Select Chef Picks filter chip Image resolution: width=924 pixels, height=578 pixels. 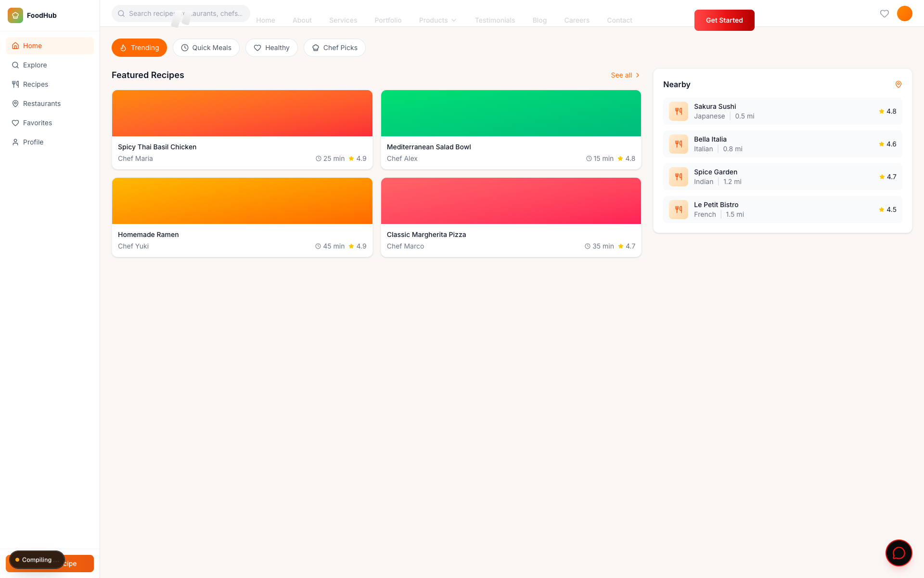(x=334, y=48)
